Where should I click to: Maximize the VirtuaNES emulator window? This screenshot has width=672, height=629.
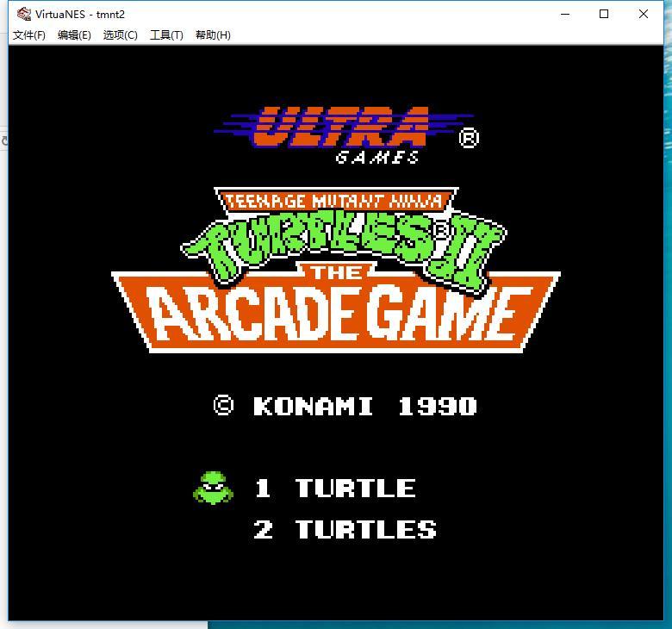coord(604,14)
